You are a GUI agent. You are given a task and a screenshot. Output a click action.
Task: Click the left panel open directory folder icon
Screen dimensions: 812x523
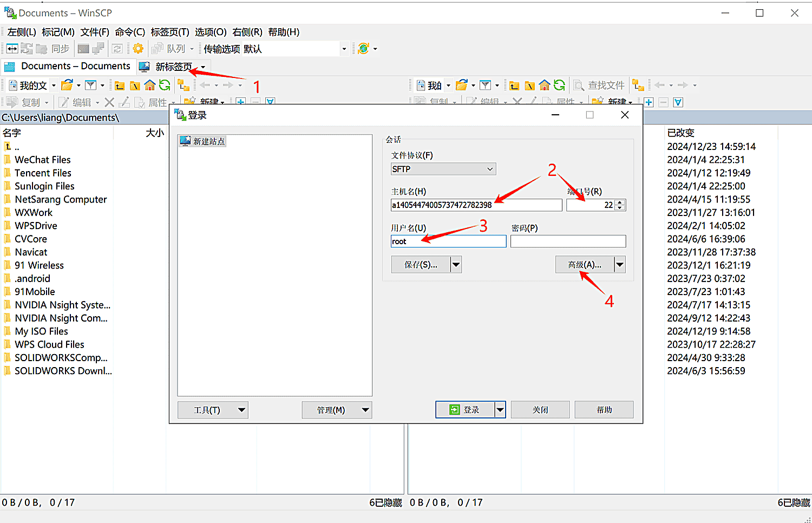coord(67,86)
